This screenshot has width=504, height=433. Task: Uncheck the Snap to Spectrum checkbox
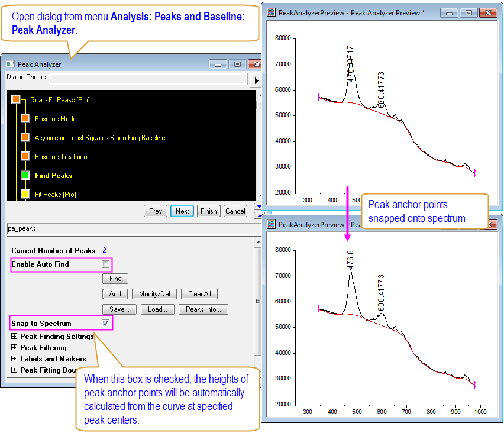click(x=106, y=323)
